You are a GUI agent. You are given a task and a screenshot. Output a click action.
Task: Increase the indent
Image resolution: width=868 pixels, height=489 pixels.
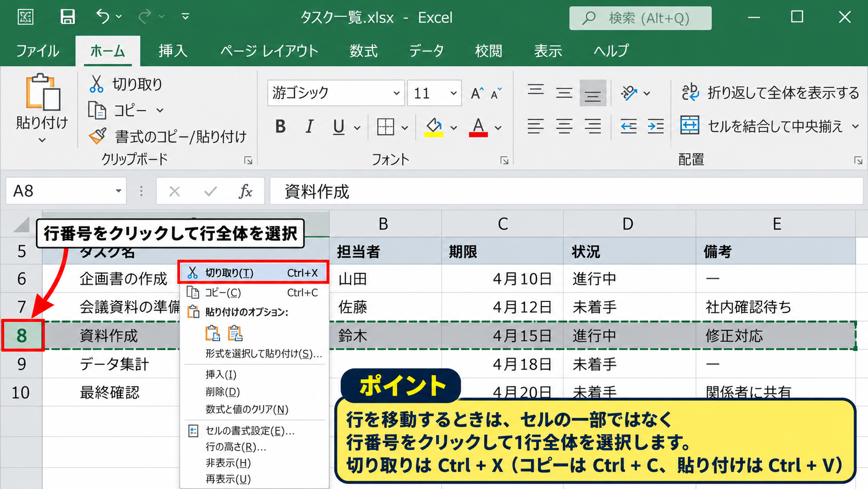656,126
